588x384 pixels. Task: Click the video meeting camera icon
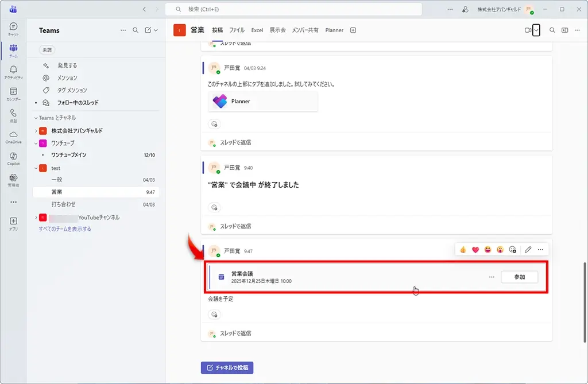528,30
